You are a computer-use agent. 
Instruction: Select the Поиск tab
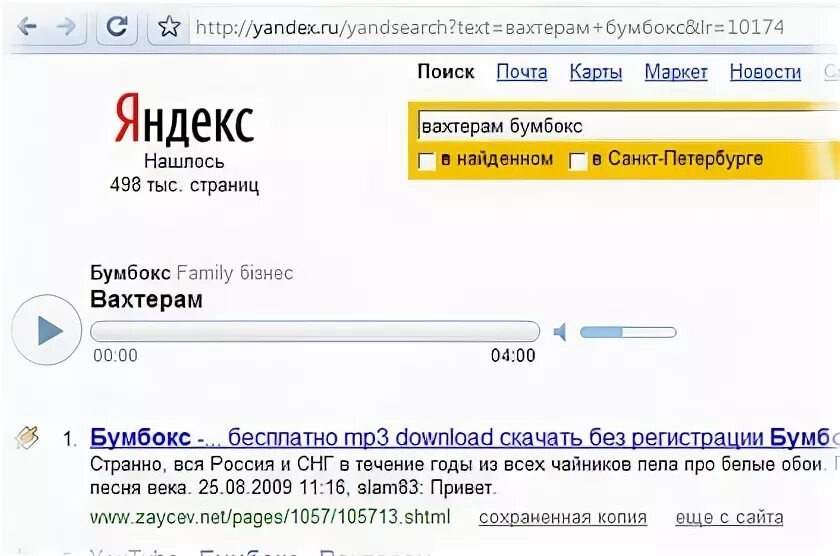click(x=446, y=72)
